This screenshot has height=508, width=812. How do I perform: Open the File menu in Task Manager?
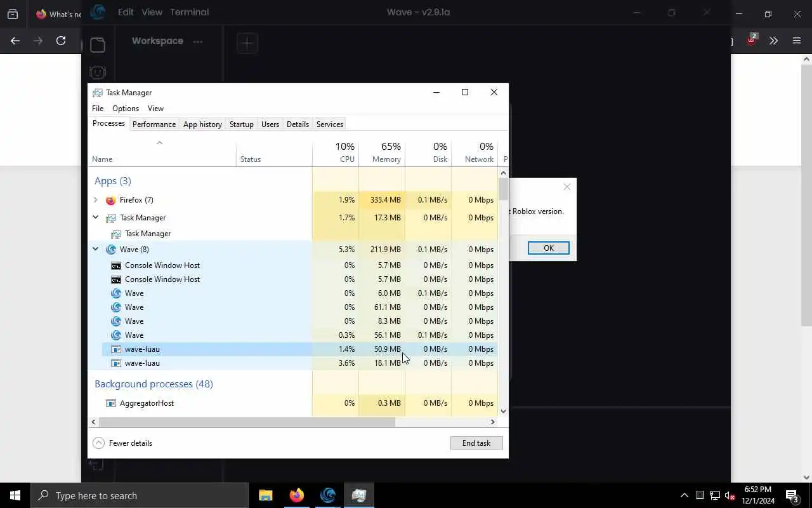pos(98,109)
